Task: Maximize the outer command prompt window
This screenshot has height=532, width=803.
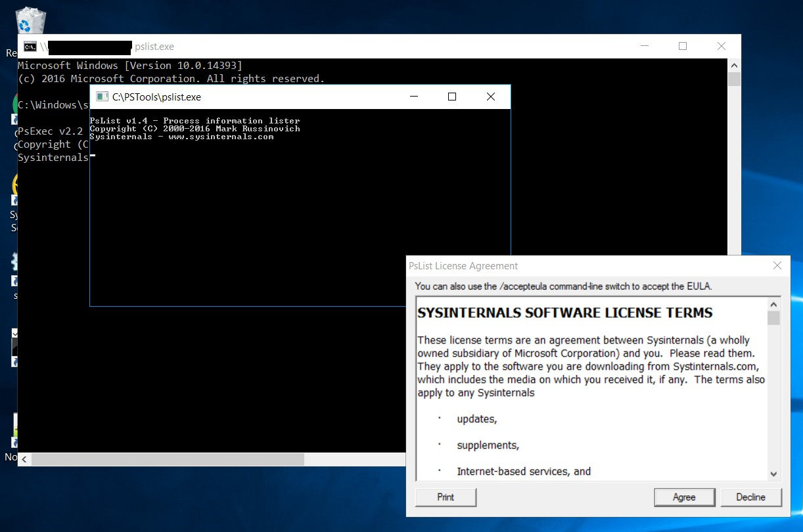Action: click(683, 46)
